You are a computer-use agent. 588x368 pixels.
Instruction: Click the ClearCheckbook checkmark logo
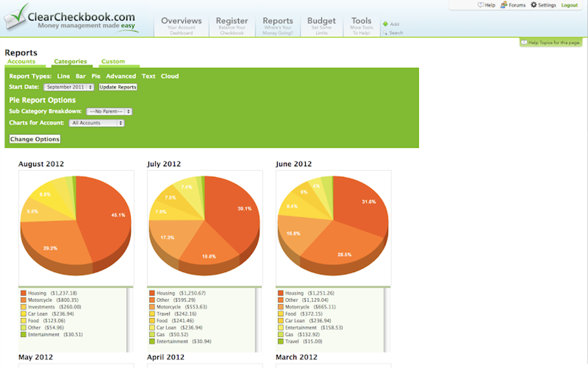tap(16, 17)
